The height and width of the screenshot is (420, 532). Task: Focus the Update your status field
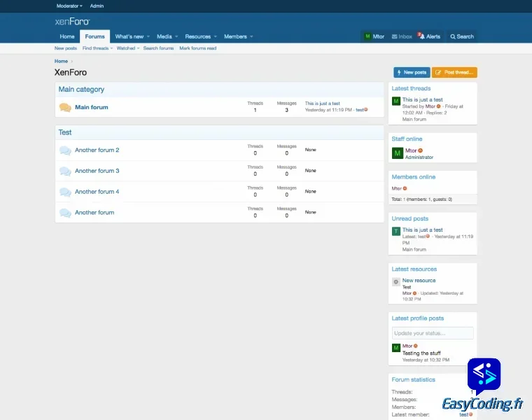click(433, 333)
